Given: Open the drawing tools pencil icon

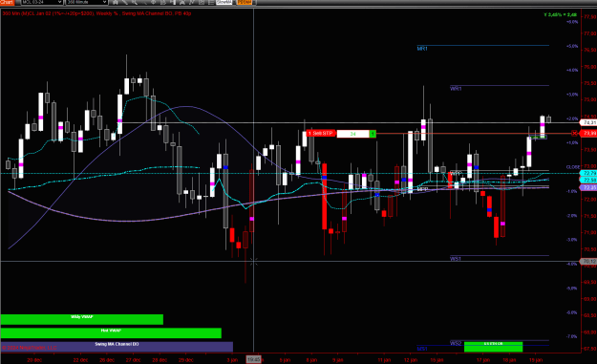Looking at the screenshot, I should coord(124,2).
